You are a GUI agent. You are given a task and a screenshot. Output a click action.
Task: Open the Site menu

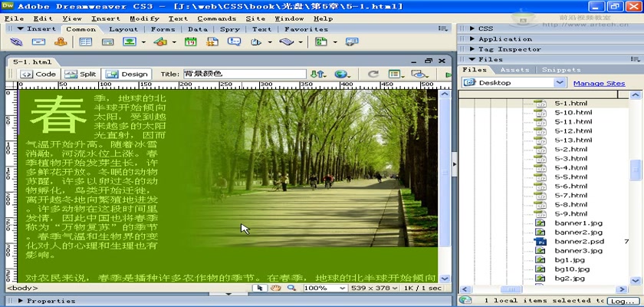[255, 18]
